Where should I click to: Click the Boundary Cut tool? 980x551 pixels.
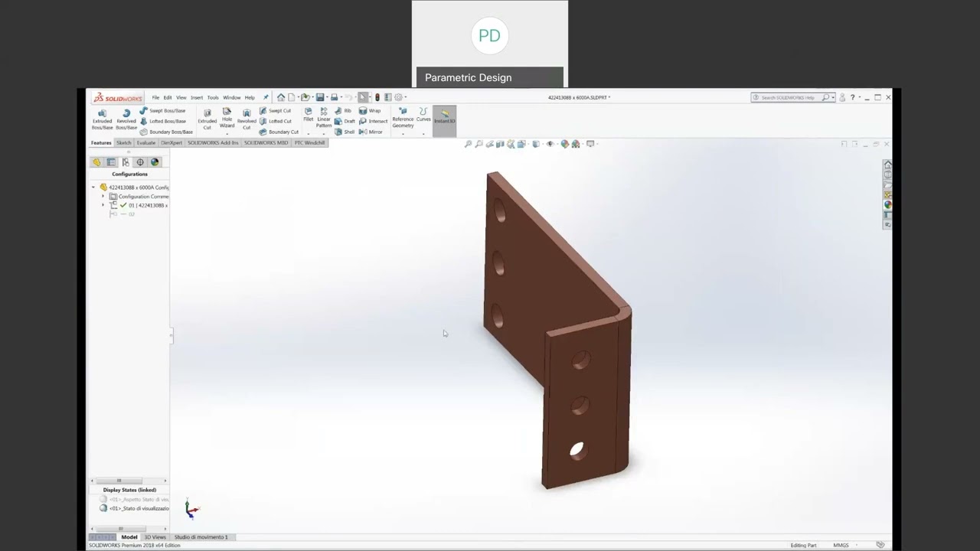(279, 132)
